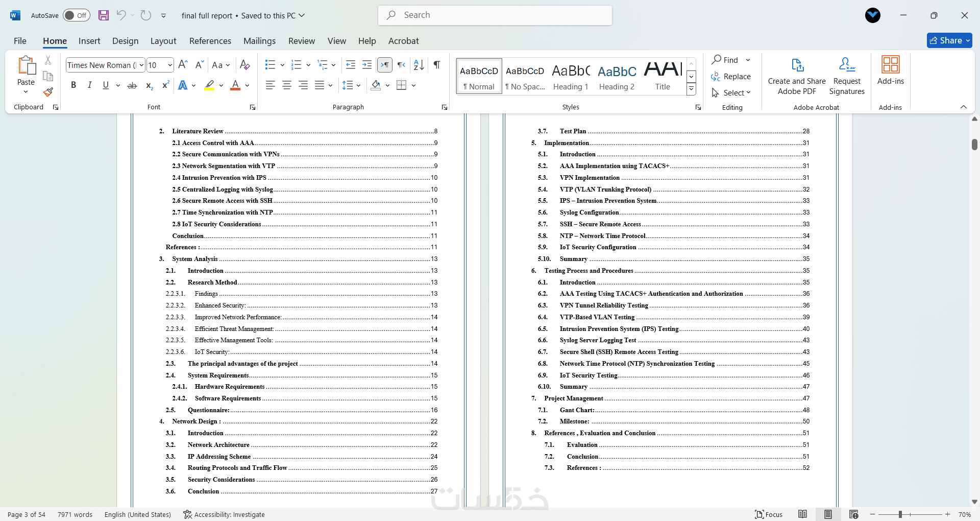Apply the Title style
Viewport: 980px width, 521px height.
[663, 76]
